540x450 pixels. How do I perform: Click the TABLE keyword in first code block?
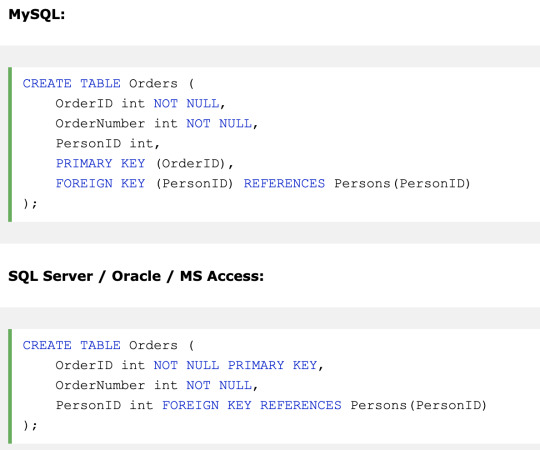pos(100,83)
